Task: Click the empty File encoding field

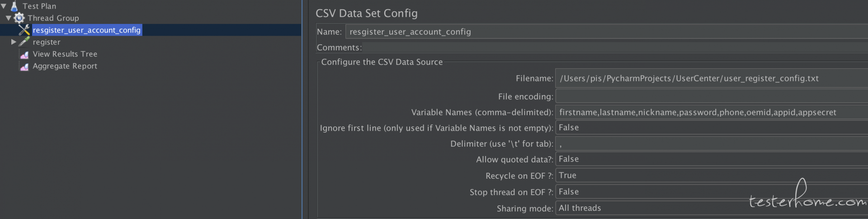Action: (712, 96)
